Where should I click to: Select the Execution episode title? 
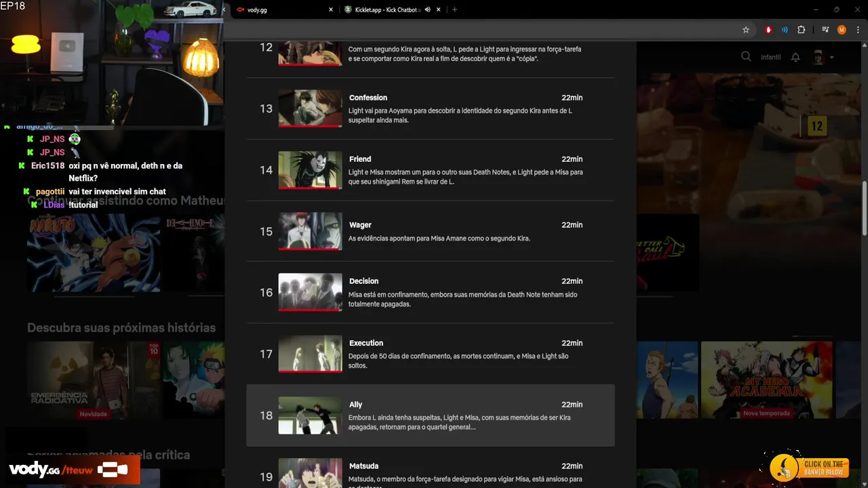366,343
